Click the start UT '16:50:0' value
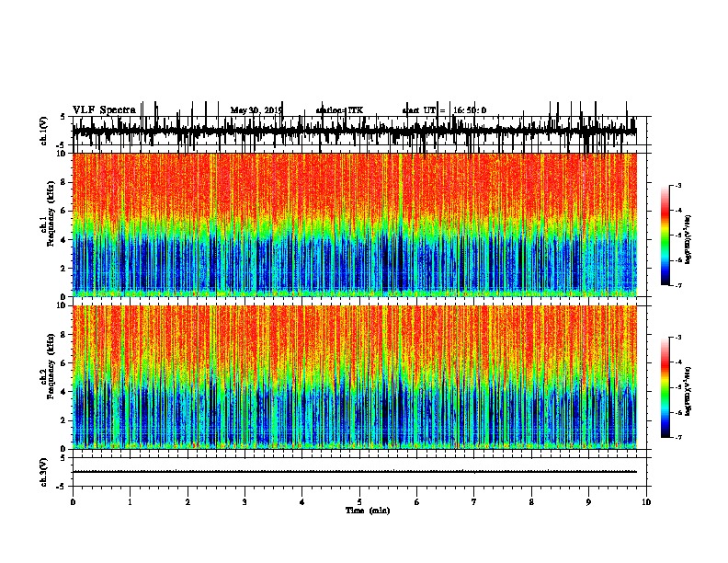This screenshot has height=563, width=728. [470, 110]
